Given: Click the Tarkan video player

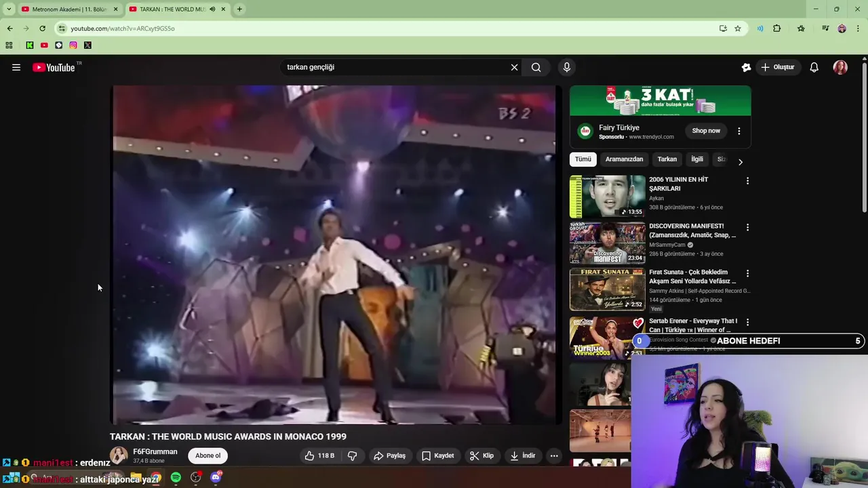Looking at the screenshot, I should 336,255.
